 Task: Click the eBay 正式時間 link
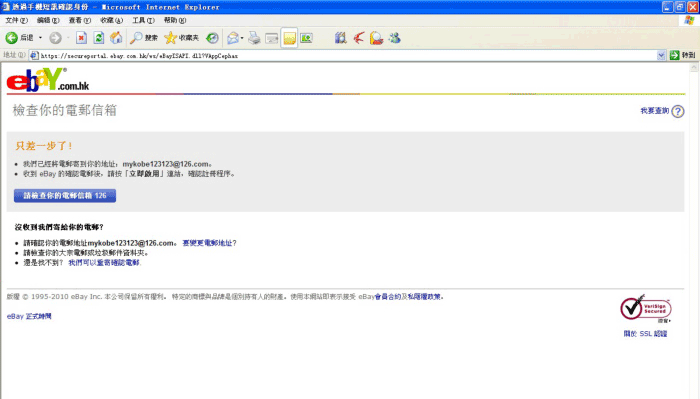(x=29, y=316)
